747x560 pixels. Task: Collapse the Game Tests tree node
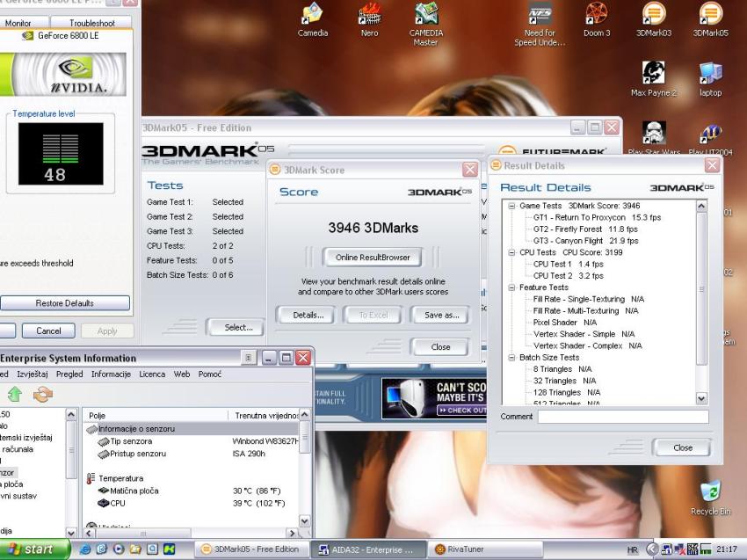(511, 205)
